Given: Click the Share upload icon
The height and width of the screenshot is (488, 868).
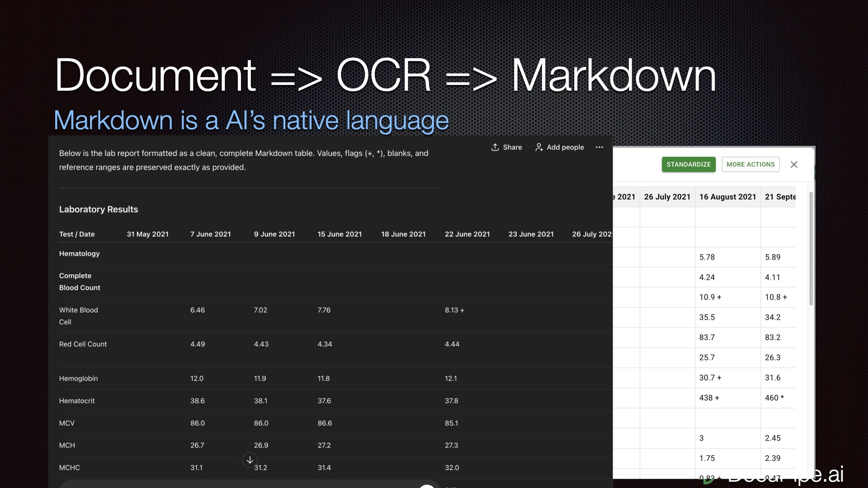Looking at the screenshot, I should (x=495, y=147).
